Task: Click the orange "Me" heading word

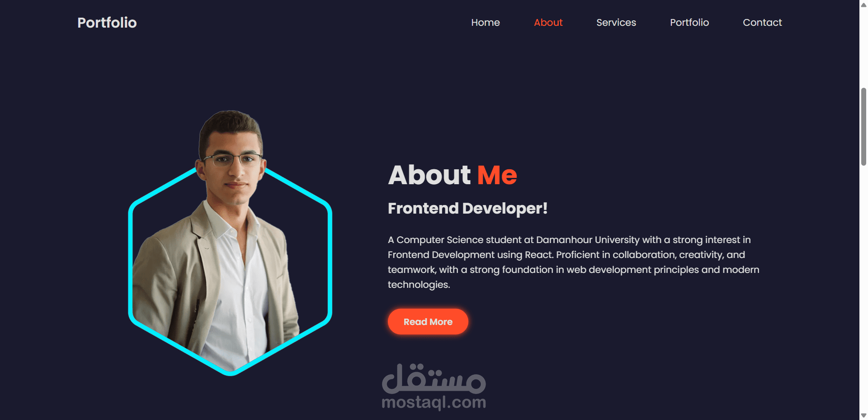Action: click(x=497, y=175)
